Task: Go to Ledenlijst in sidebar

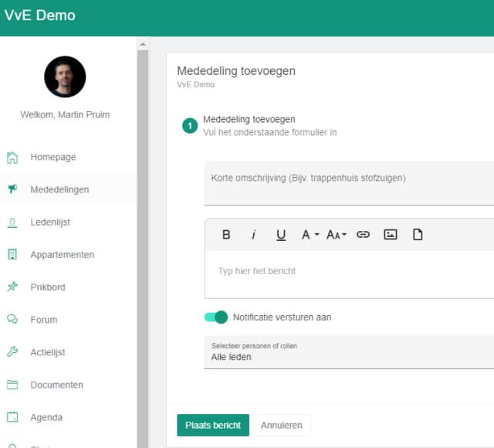Action: 50,222
